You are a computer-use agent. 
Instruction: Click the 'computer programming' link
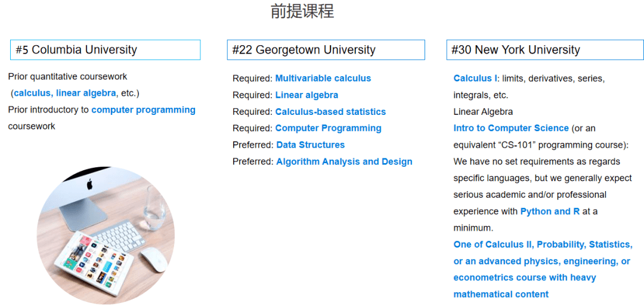[143, 110]
